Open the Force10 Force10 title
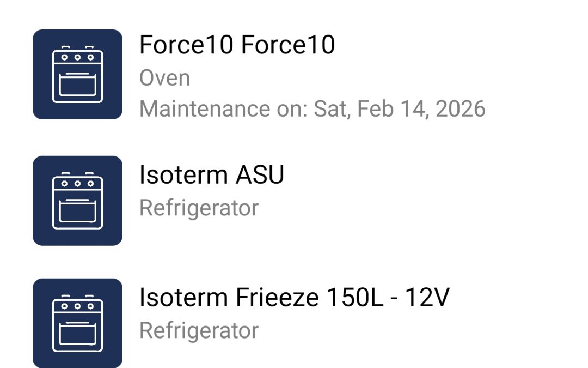 click(237, 45)
